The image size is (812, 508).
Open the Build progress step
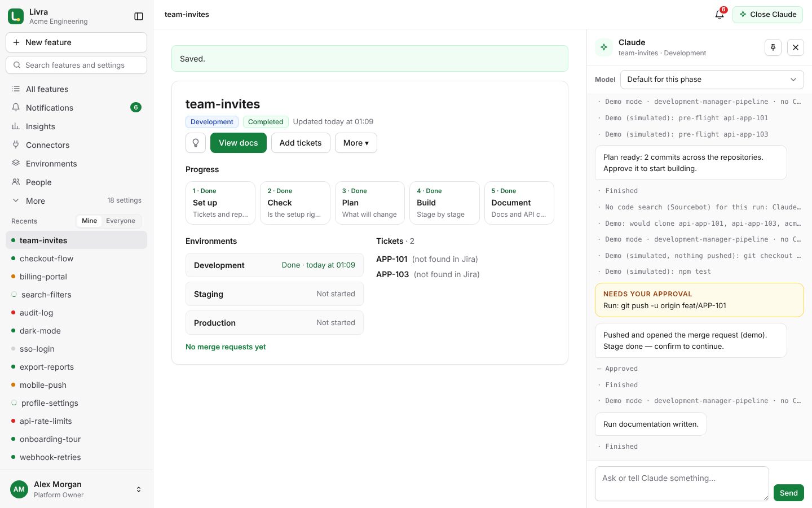[x=444, y=203]
